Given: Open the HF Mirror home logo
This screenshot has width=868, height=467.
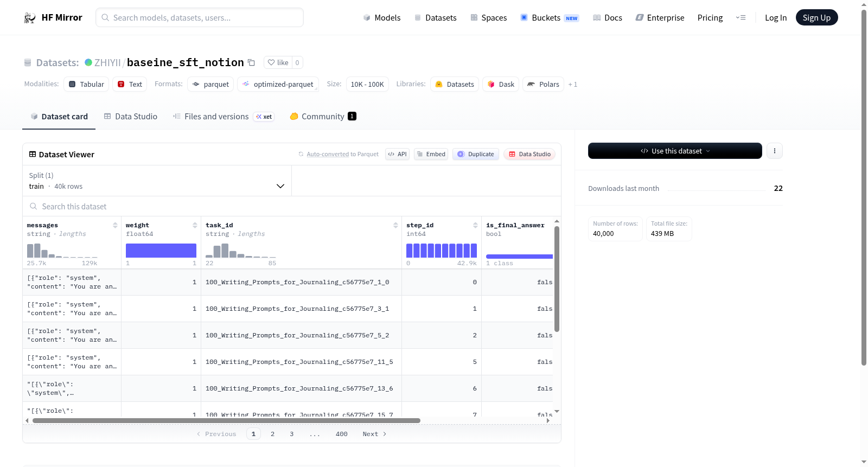Looking at the screenshot, I should point(53,17).
